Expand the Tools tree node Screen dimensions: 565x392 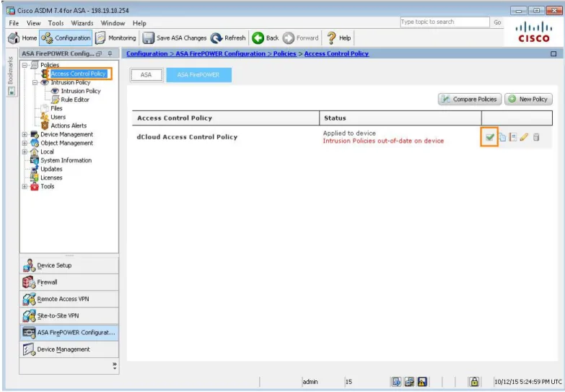click(25, 186)
